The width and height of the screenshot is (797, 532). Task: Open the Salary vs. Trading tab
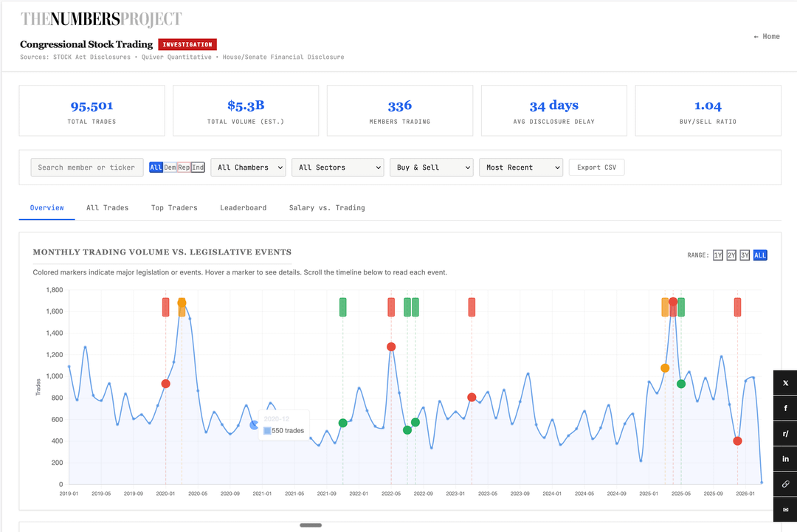tap(326, 208)
